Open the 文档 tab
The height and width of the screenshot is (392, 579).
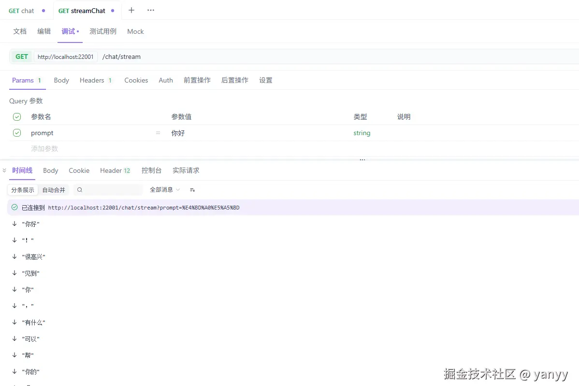point(20,31)
